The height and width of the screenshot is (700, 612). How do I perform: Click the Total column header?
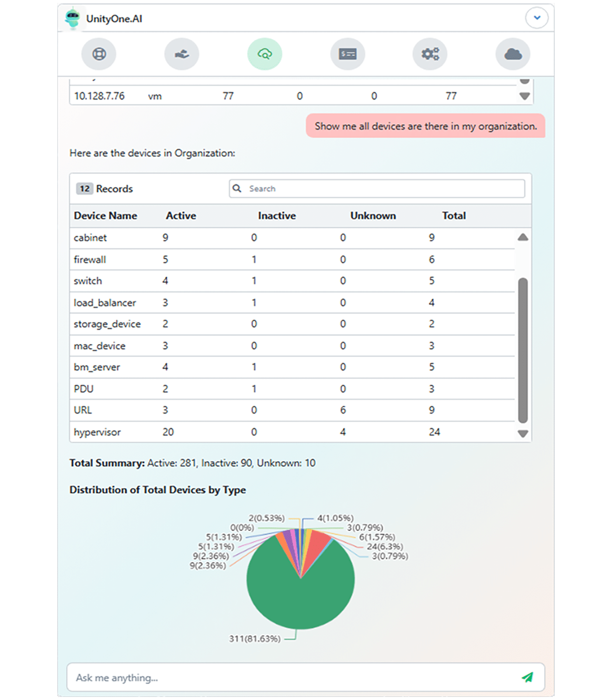tap(454, 216)
